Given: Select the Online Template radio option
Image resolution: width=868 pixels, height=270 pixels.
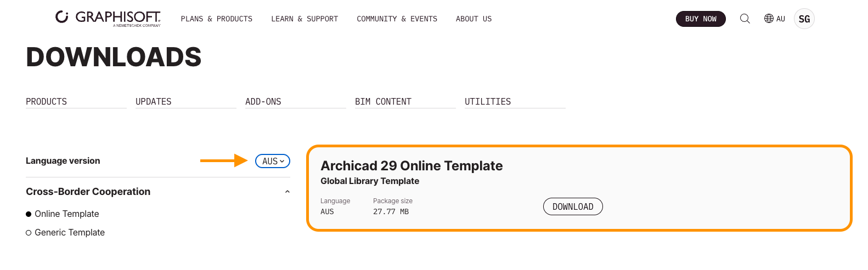Looking at the screenshot, I should pos(29,214).
